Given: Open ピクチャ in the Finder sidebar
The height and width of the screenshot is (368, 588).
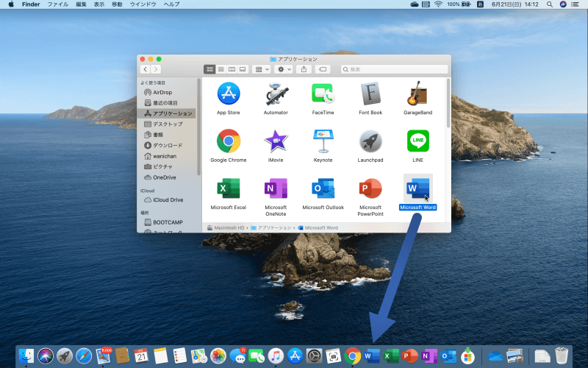Looking at the screenshot, I should click(166, 167).
